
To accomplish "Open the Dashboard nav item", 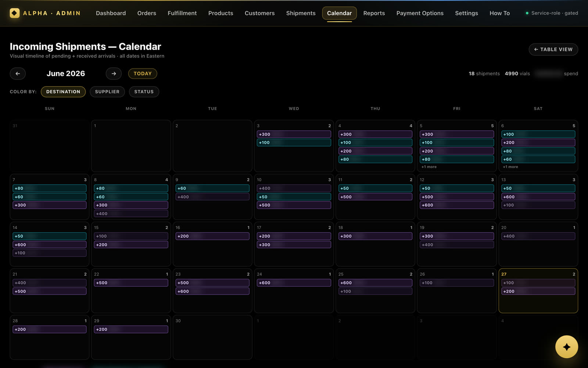I will click(111, 13).
